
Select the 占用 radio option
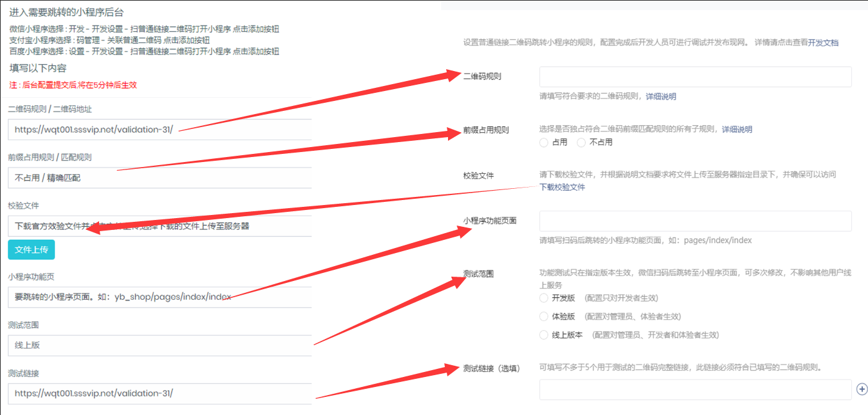(544, 143)
